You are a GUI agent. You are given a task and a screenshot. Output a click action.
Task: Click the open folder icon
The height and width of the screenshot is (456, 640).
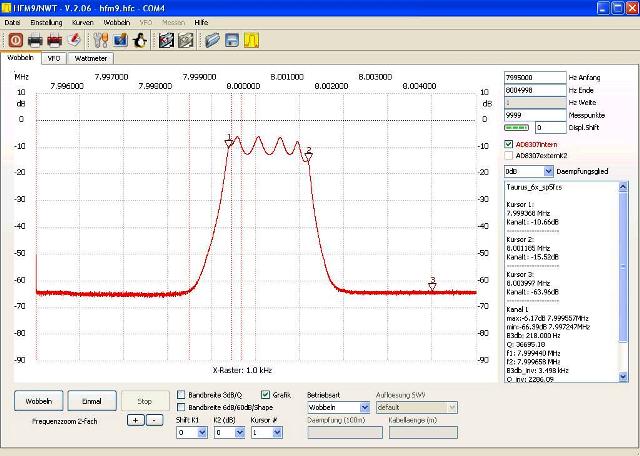pyautogui.click(x=212, y=40)
